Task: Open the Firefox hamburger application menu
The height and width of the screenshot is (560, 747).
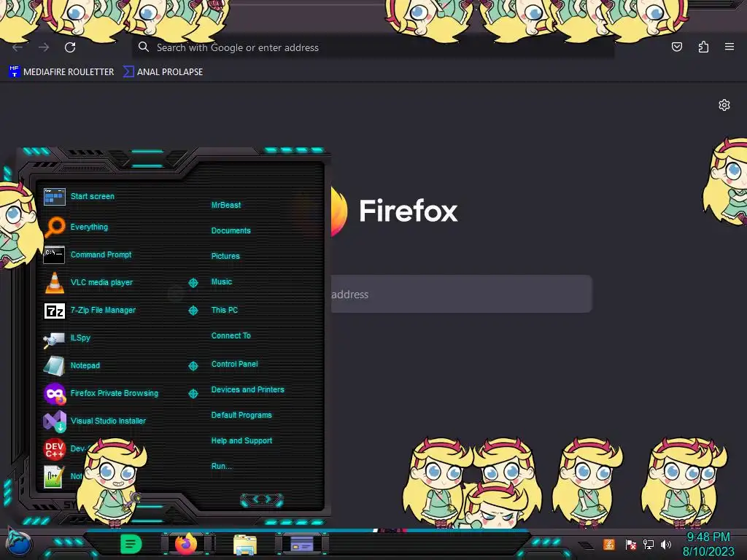Action: [729, 47]
